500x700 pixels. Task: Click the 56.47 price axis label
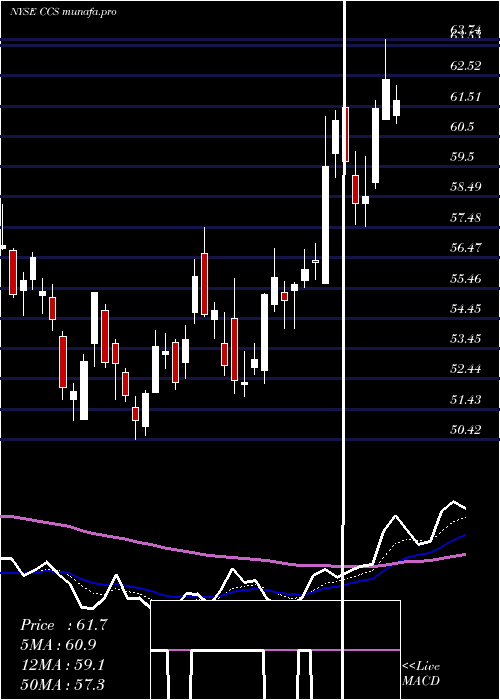coord(466,248)
